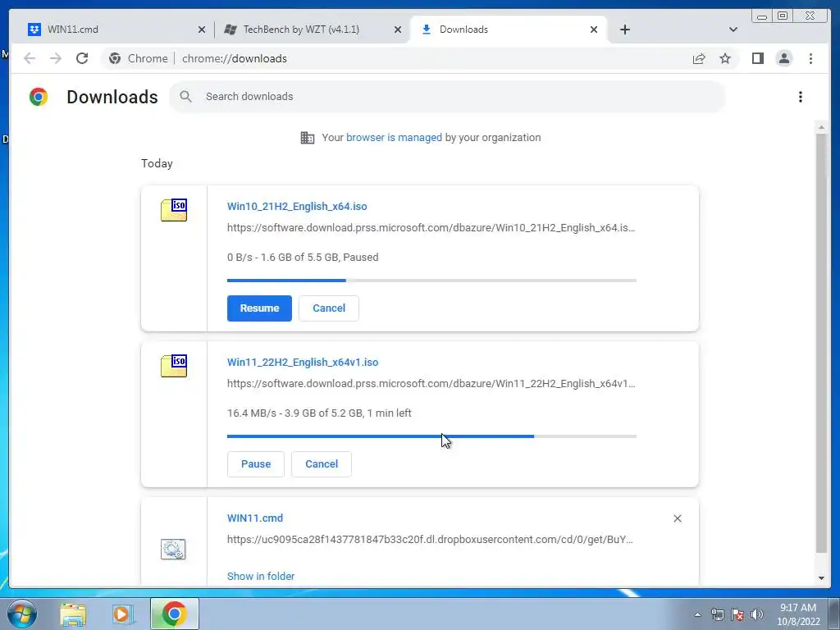
Task: Close the Downloads tab
Action: (x=594, y=30)
